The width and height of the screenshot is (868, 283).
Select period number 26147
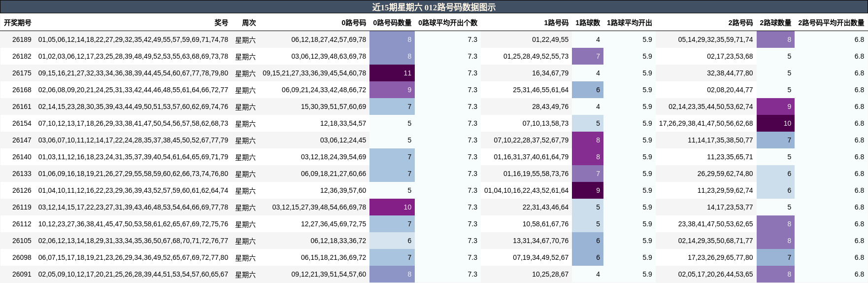[22, 140]
